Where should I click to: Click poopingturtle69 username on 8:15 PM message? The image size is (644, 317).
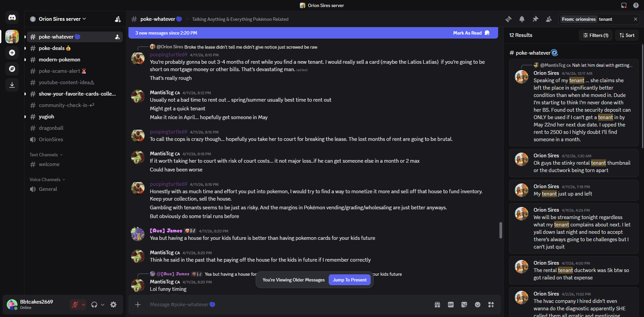coord(168,132)
